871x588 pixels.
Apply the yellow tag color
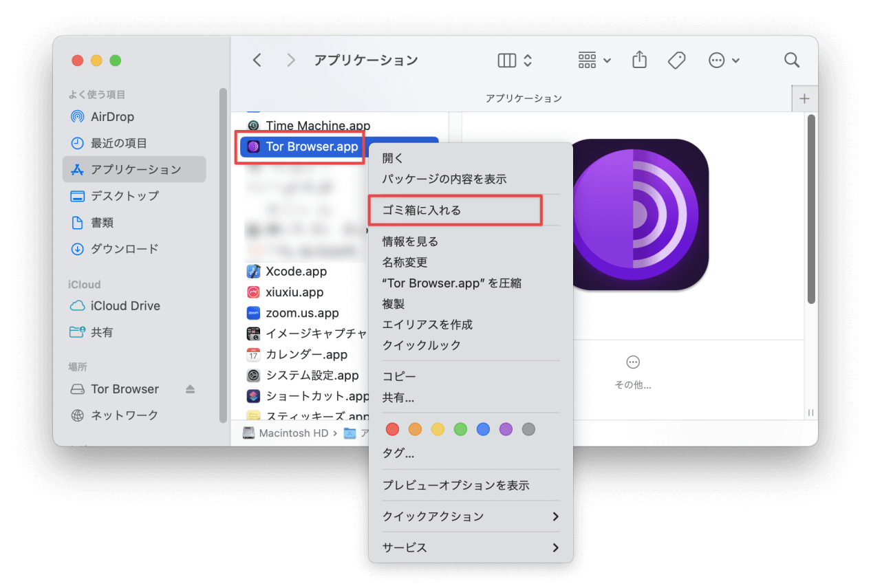click(438, 429)
